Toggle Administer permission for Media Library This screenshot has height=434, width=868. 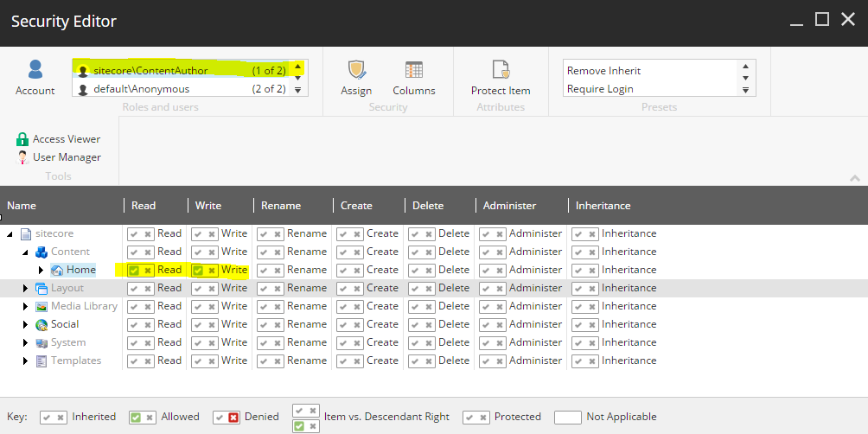(493, 306)
